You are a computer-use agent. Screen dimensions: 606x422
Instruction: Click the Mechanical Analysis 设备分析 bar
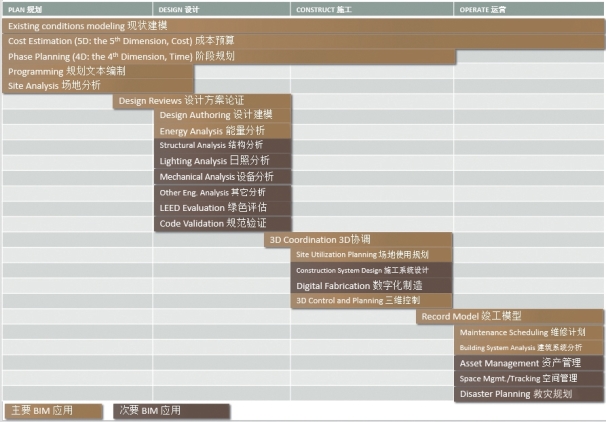click(223, 177)
